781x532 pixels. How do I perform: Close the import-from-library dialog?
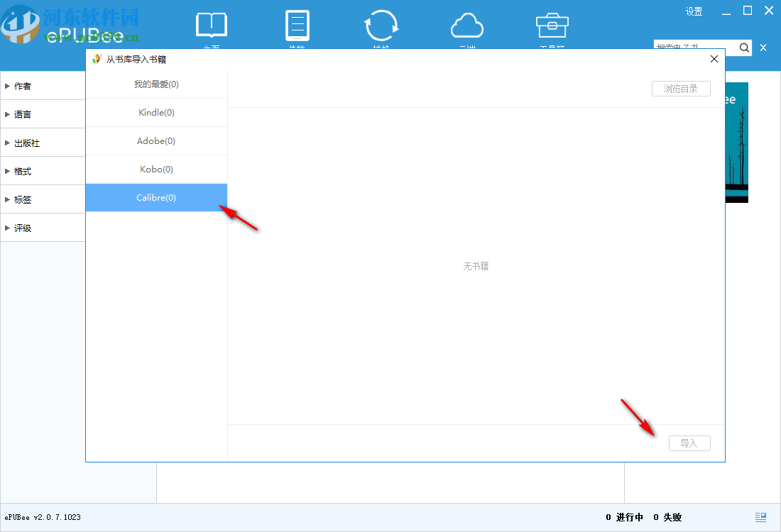point(714,59)
